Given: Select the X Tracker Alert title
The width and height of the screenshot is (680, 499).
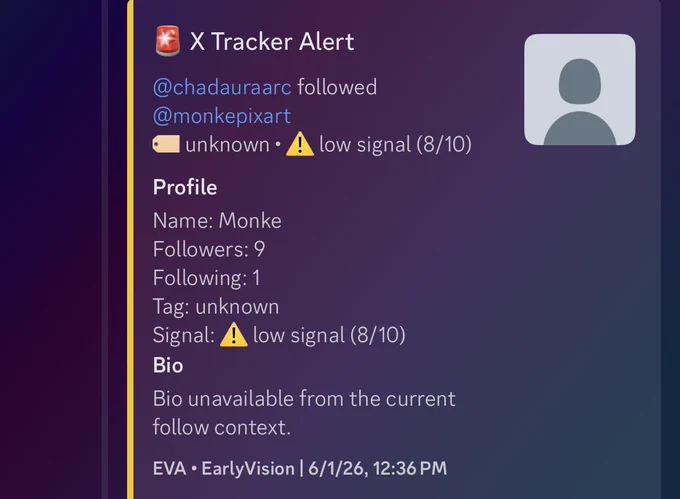Looking at the screenshot, I should click(272, 42).
